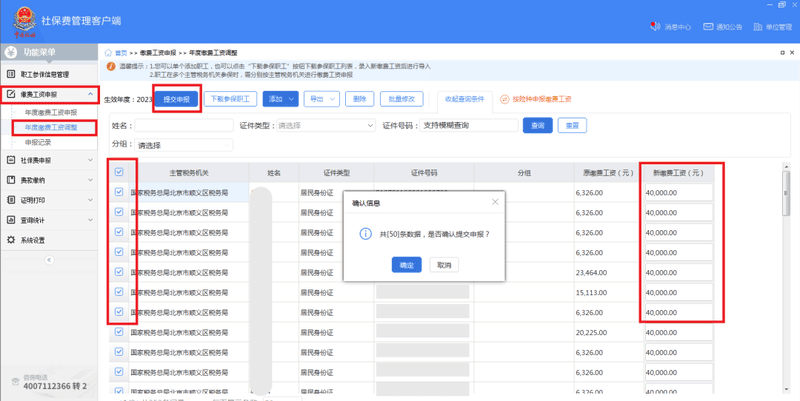Close the 年度缴费工资调整 page tab with X
This screenshot has width=800, height=401.
pos(792,53)
